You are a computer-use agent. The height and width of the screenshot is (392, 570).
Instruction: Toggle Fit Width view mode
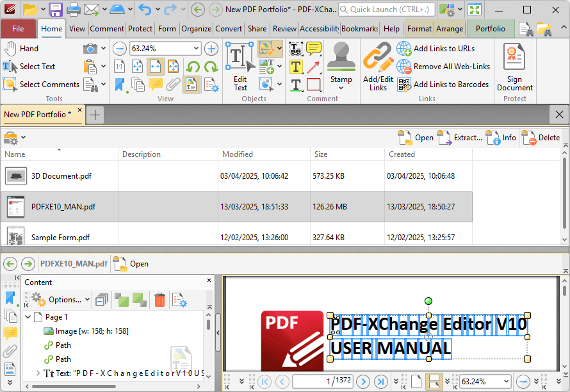pos(155,67)
